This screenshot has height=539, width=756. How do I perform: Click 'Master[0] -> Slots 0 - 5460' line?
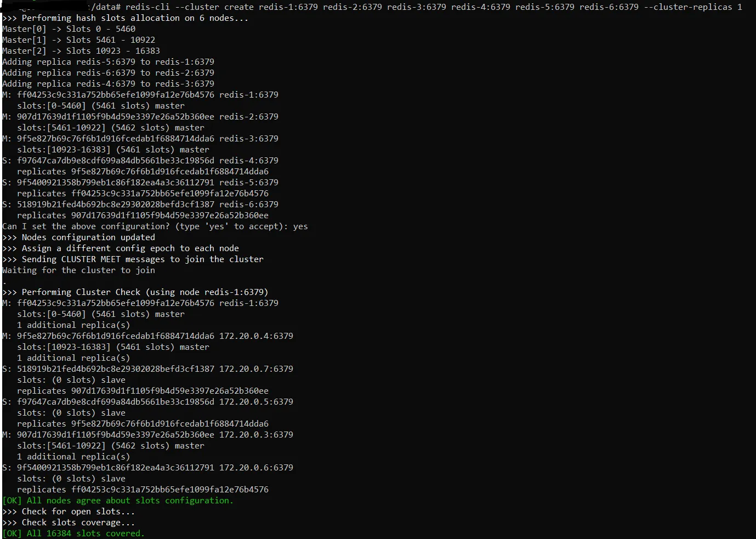point(69,29)
